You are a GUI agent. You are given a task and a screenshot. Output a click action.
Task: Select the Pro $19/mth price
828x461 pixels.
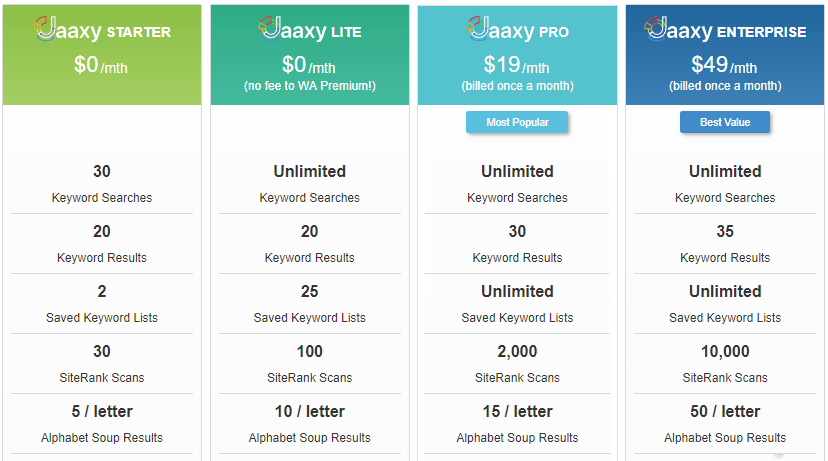tap(517, 66)
